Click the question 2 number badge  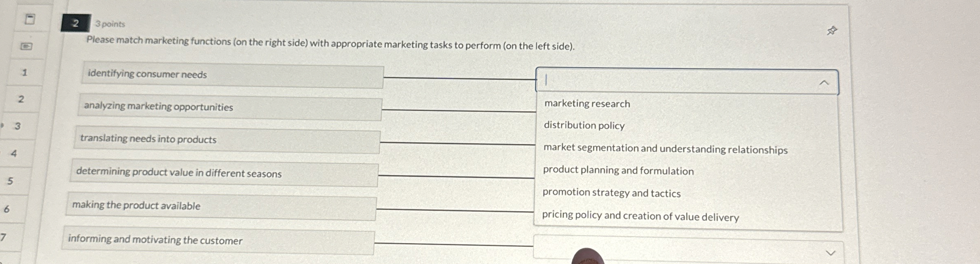(x=75, y=24)
